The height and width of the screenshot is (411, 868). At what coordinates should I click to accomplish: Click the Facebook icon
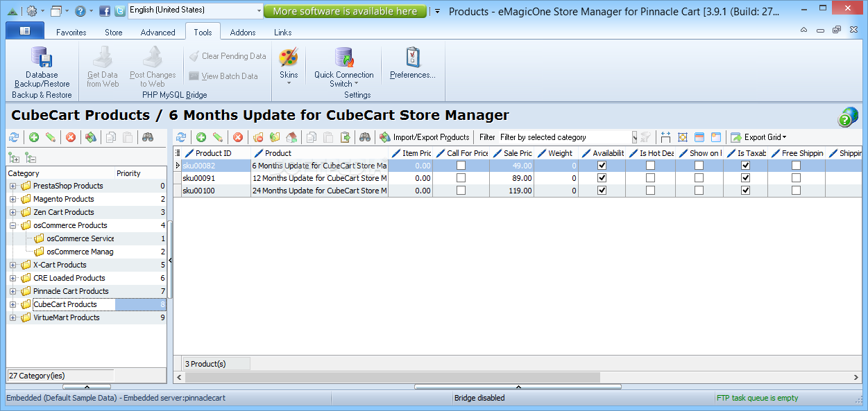pyautogui.click(x=105, y=11)
